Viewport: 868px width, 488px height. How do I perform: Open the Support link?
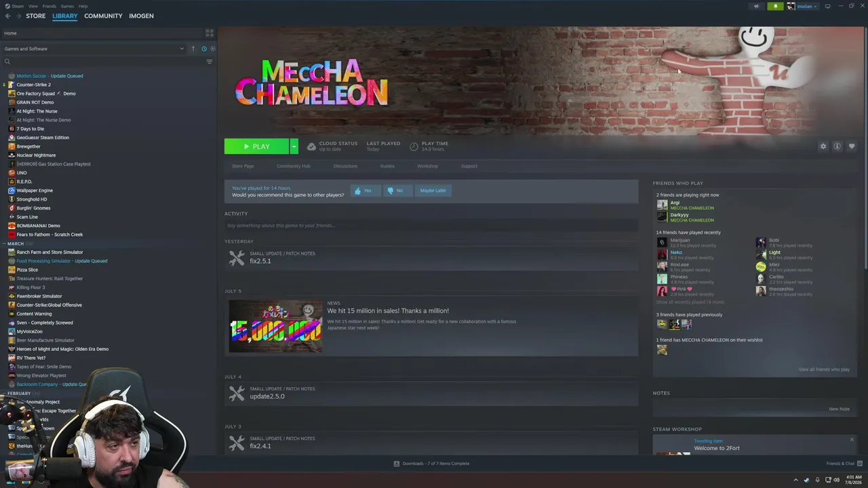coord(469,166)
